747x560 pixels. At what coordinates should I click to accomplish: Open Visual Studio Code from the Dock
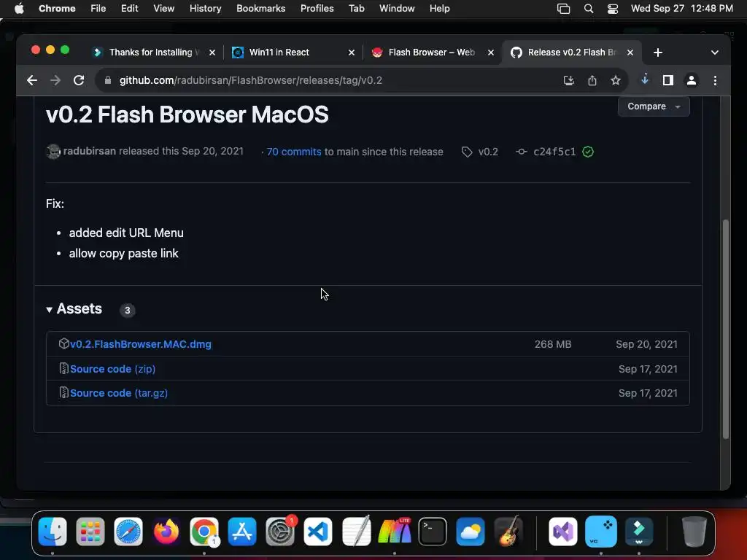(318, 532)
